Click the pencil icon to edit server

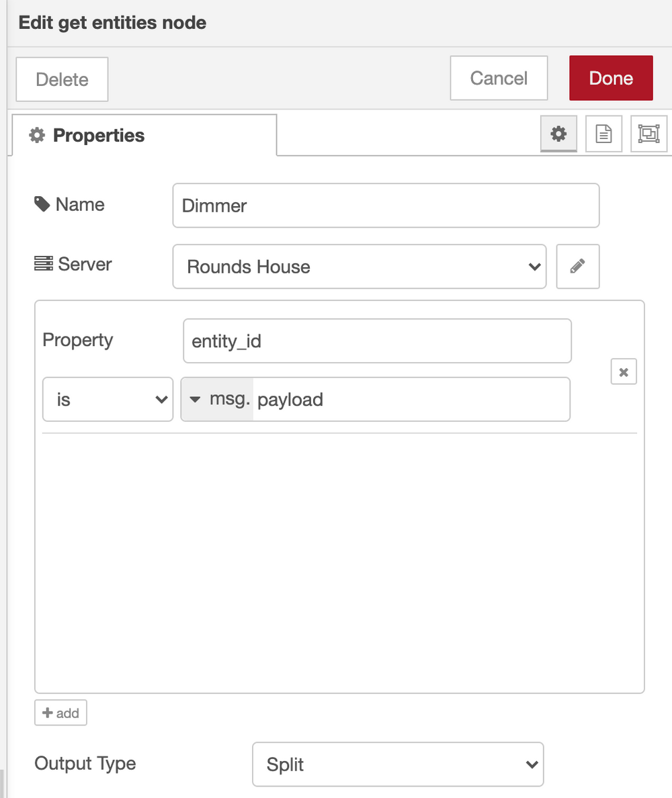pyautogui.click(x=577, y=267)
